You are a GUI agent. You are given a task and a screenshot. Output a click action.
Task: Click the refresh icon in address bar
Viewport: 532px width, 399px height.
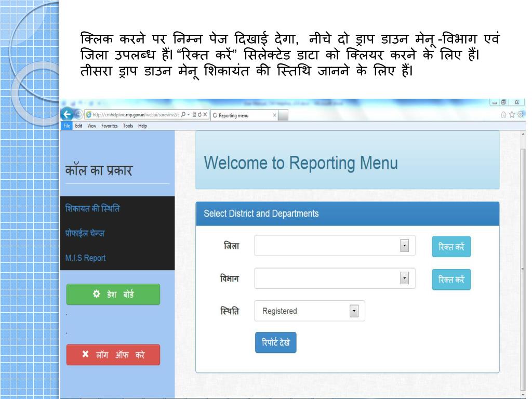(199, 115)
